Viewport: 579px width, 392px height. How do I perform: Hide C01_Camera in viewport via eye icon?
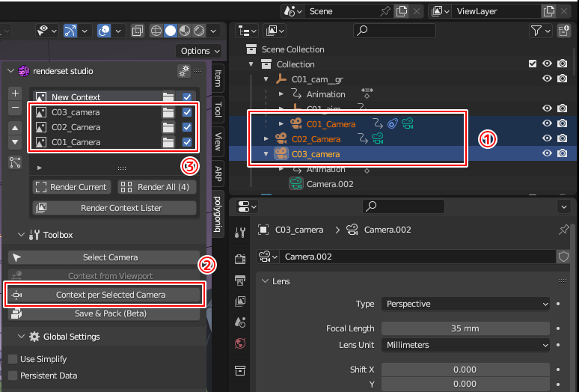pos(547,123)
